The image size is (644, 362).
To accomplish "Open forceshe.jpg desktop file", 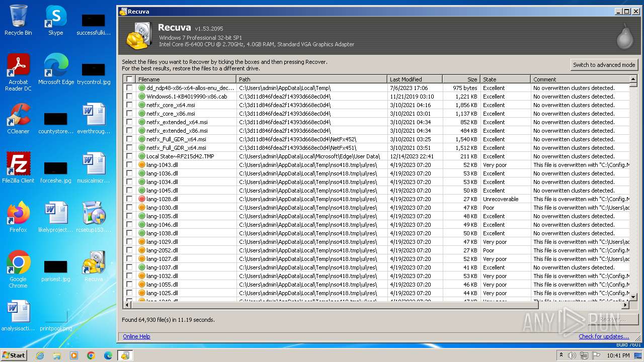I will [56, 171].
